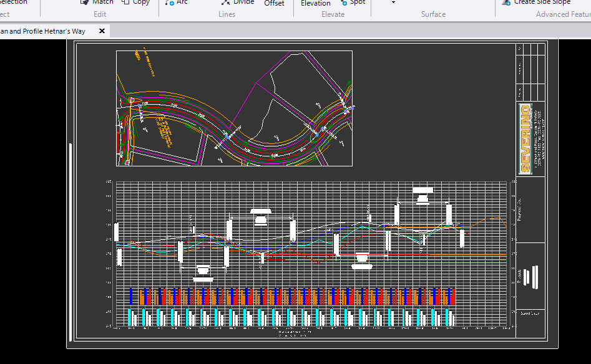Switch to Plan and Profile Hetnar's Way tab

(44, 31)
